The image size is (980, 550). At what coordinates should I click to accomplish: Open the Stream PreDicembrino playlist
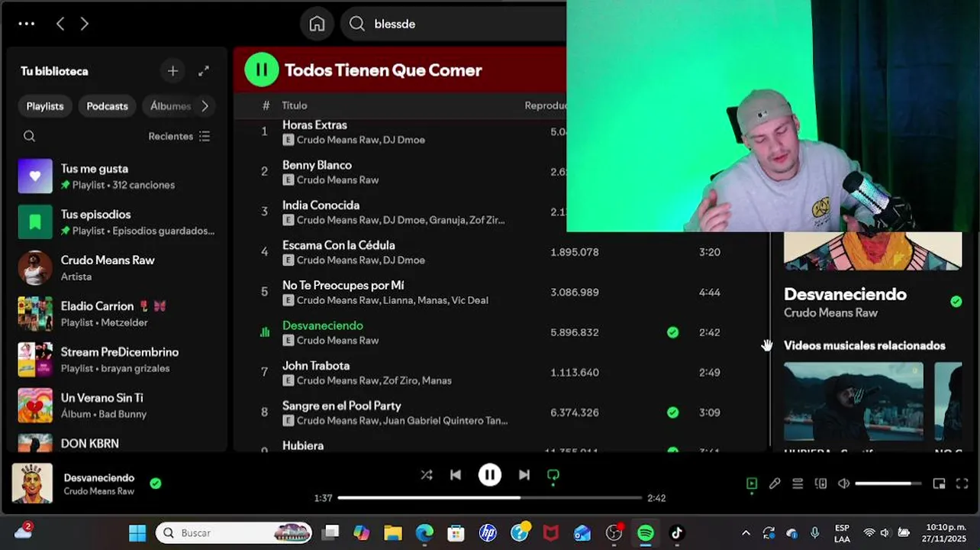click(117, 360)
